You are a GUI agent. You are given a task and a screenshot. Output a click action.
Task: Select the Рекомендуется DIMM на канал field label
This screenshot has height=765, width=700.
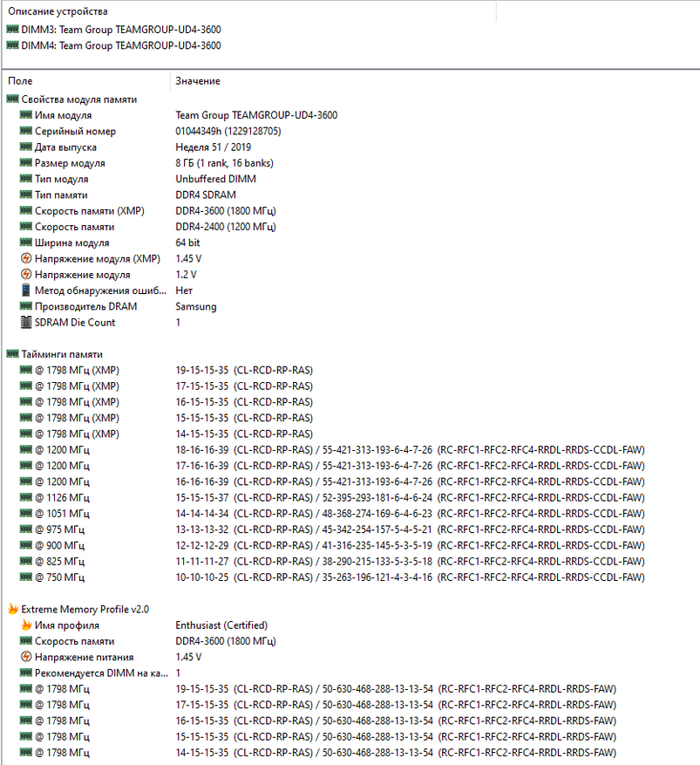101,673
